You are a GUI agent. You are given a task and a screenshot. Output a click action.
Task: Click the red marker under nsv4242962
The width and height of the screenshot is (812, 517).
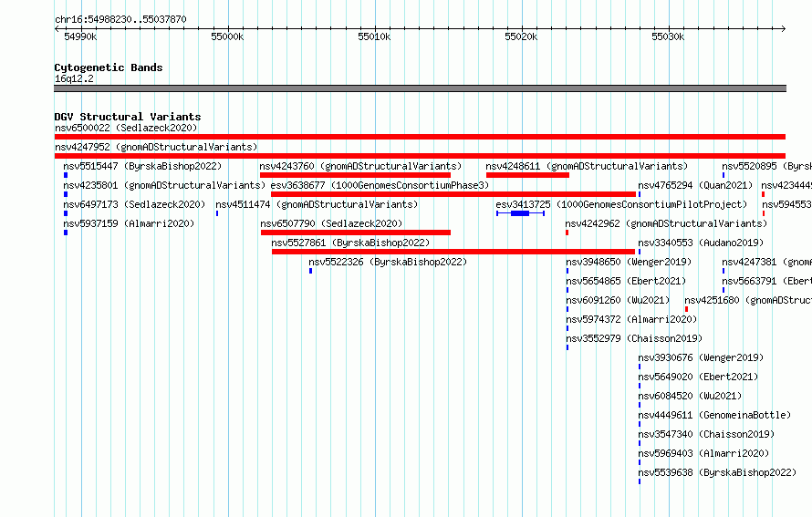tap(567, 233)
